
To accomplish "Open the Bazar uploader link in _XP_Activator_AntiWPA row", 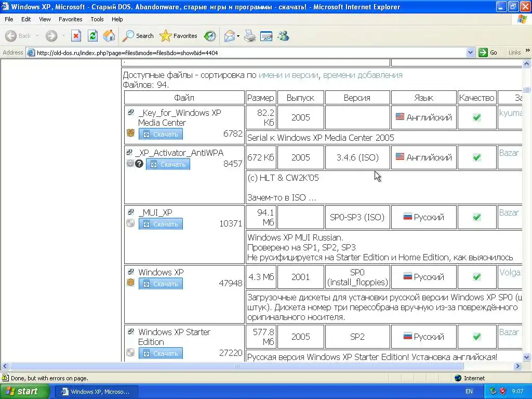I will pos(509,153).
